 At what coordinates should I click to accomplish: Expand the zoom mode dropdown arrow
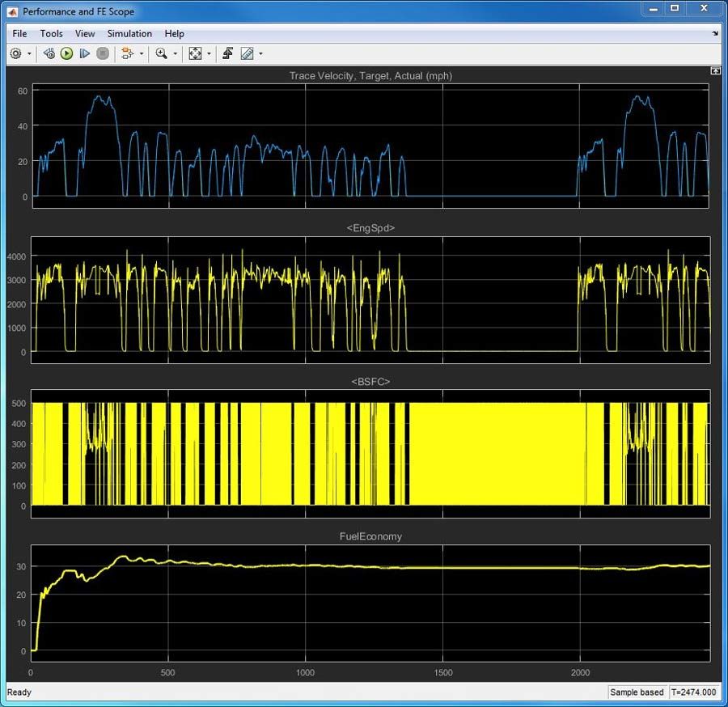(176, 53)
